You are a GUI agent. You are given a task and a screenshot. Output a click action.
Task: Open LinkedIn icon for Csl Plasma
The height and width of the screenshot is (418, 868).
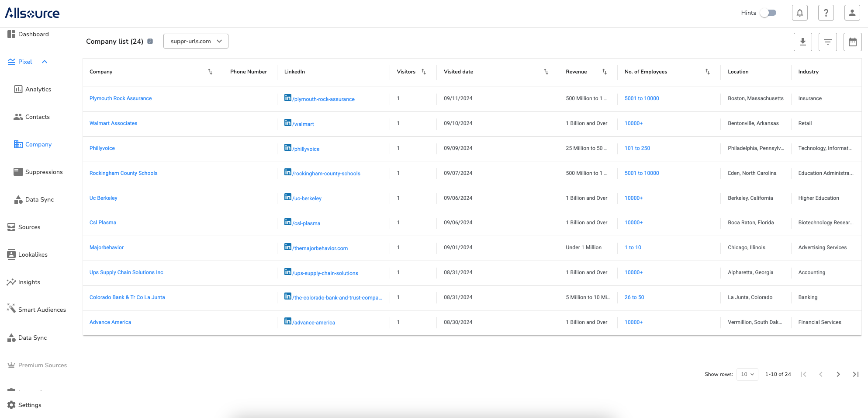[x=288, y=222]
